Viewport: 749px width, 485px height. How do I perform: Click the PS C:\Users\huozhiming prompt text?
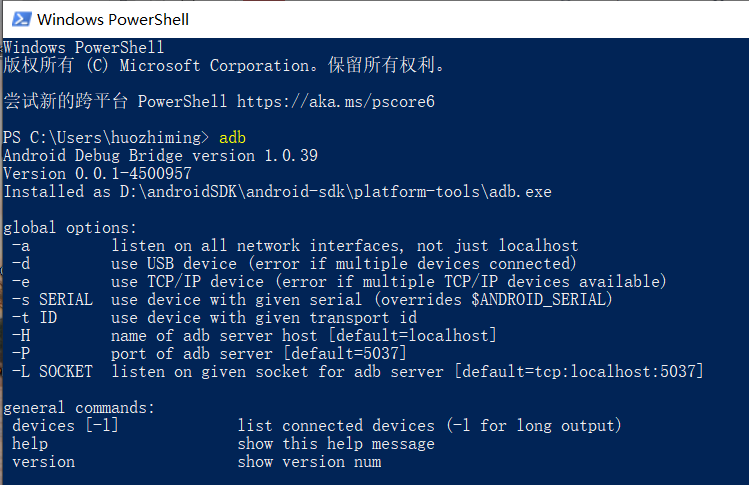coord(105,137)
